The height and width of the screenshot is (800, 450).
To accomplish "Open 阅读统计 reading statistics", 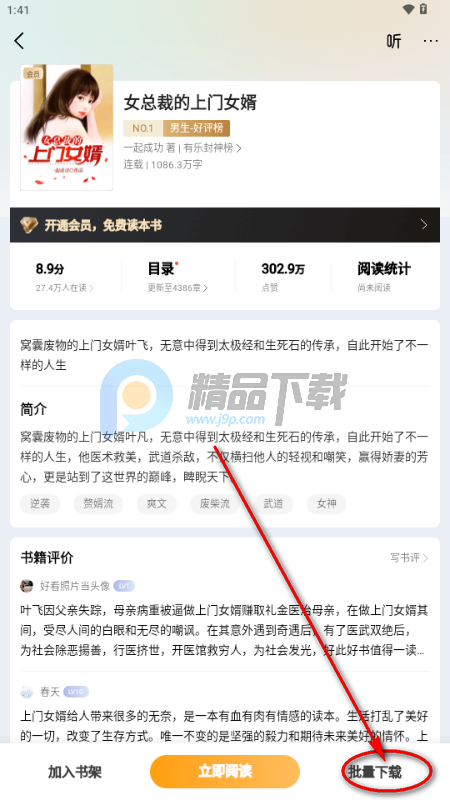I will click(x=384, y=276).
